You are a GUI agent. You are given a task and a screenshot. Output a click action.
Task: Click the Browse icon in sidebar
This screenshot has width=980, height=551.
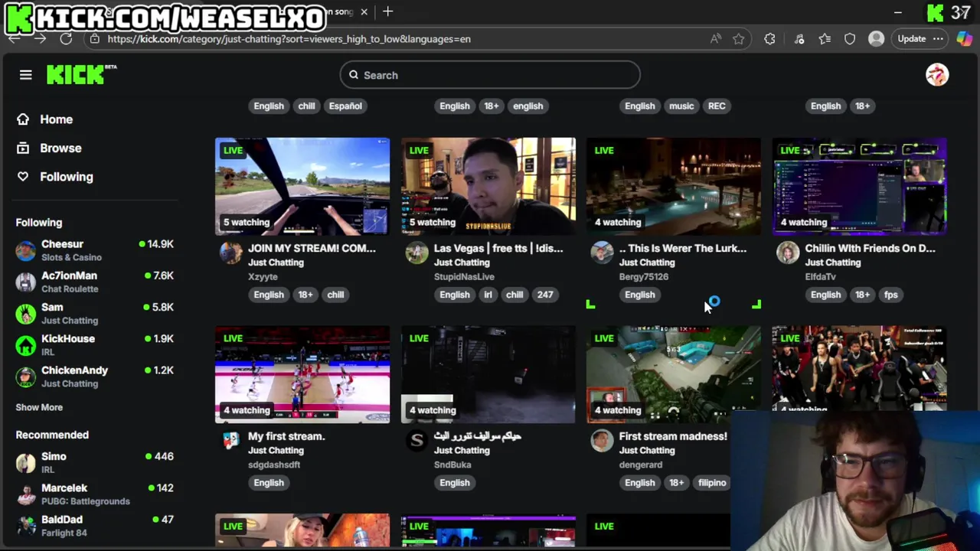point(23,148)
